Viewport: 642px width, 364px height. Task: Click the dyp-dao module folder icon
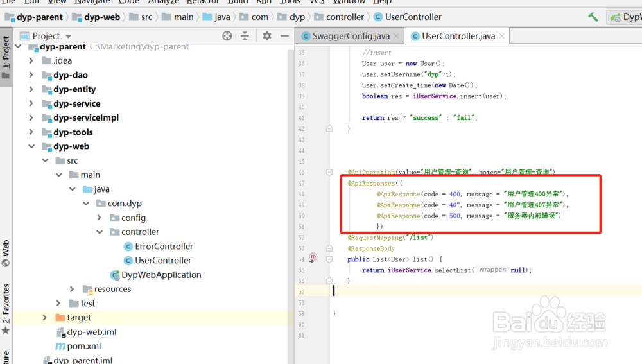pyautogui.click(x=47, y=75)
